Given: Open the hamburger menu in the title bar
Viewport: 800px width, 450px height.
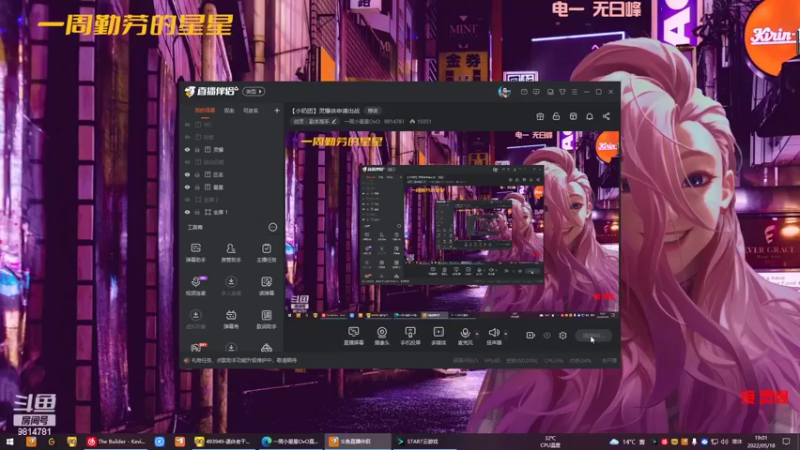Looking at the screenshot, I should (x=574, y=92).
